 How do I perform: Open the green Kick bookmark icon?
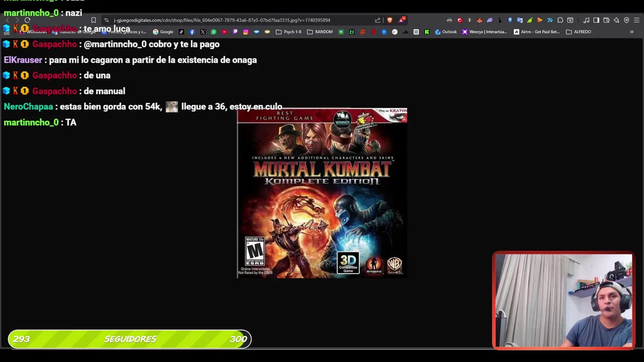[x=427, y=32]
